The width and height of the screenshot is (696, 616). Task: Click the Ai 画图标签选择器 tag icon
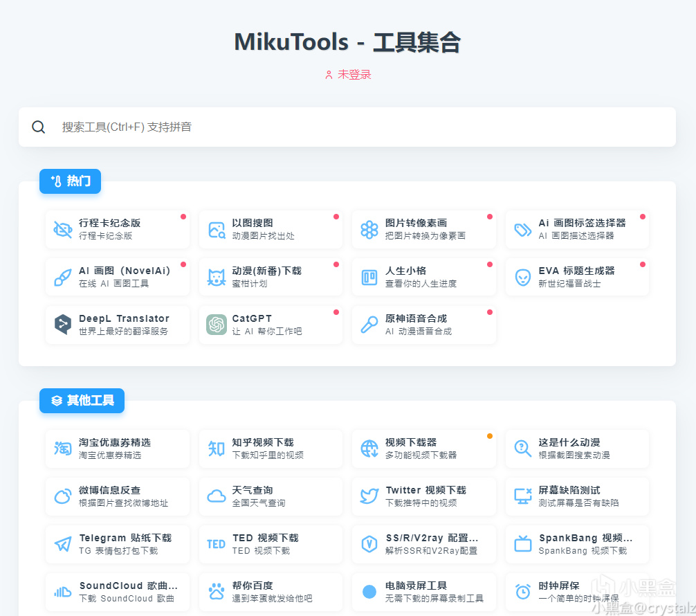click(522, 230)
